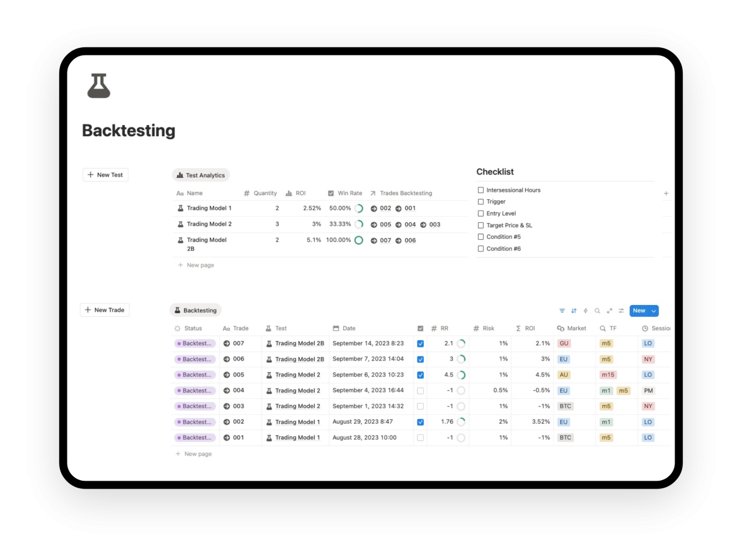Click the RR progress ring in the 4.5 row
Screen dimensions: 742x560
[x=461, y=375]
